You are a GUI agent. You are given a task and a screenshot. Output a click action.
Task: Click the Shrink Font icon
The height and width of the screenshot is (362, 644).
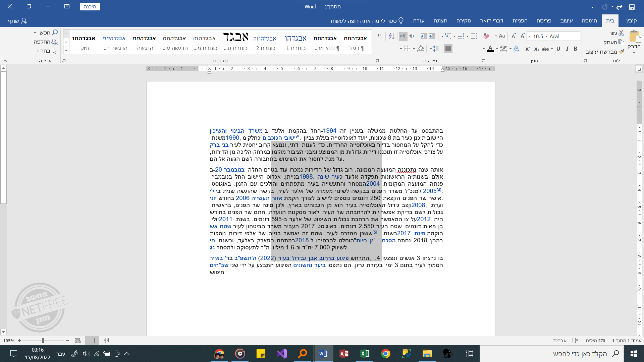(514, 36)
